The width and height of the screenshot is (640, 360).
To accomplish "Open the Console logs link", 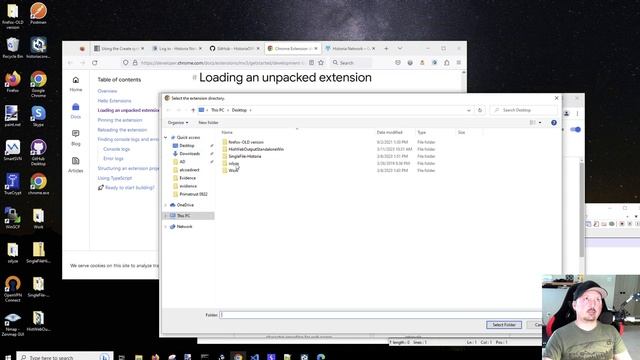I will (x=116, y=149).
